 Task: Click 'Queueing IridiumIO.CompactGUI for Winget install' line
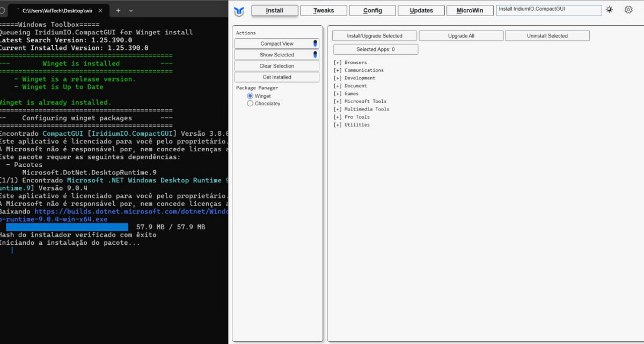[96, 32]
